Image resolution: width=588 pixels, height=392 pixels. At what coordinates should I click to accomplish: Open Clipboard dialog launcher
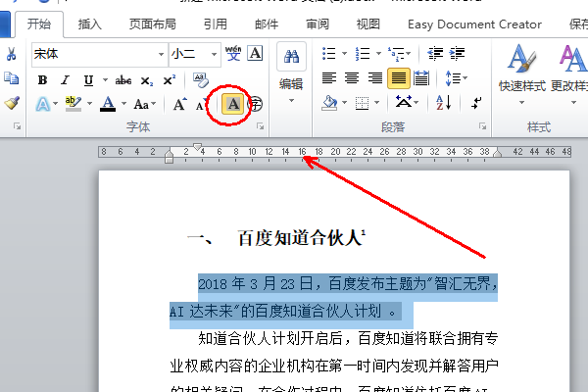point(17,126)
